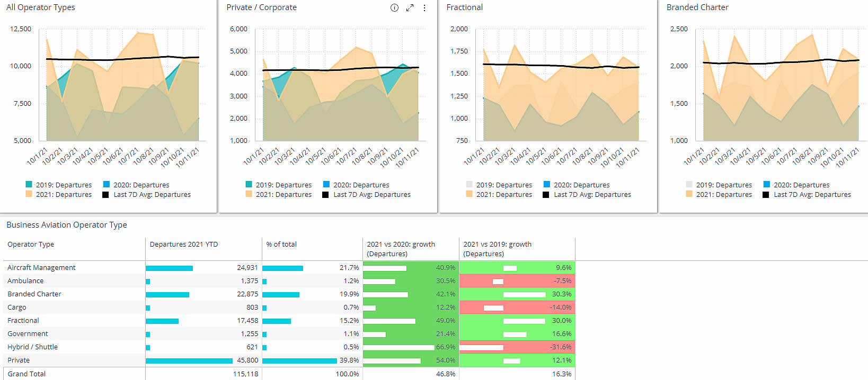Click the 2020: Departures swatch in Private / Corporate

tap(326, 184)
